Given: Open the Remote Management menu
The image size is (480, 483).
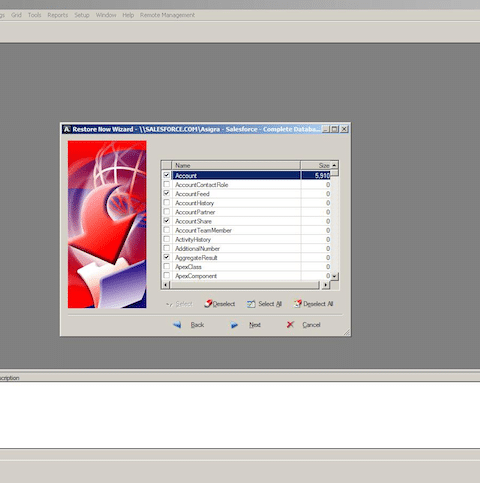Looking at the screenshot, I should pos(167,15).
